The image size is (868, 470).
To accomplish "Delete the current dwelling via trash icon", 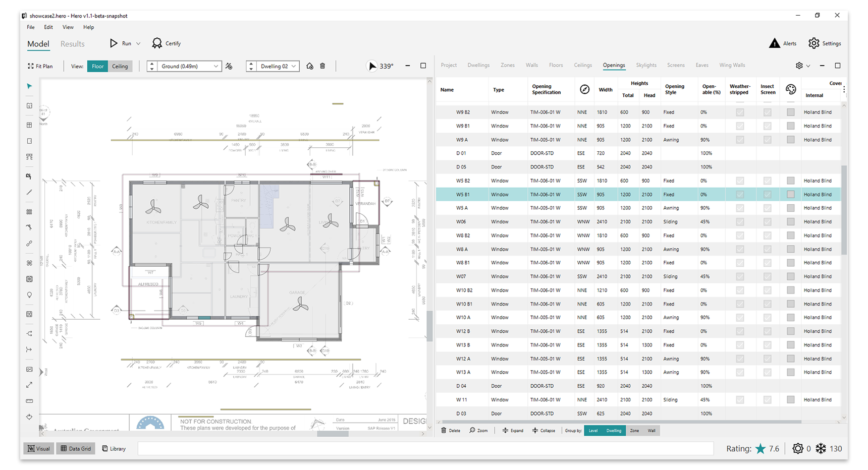I will click(x=322, y=66).
